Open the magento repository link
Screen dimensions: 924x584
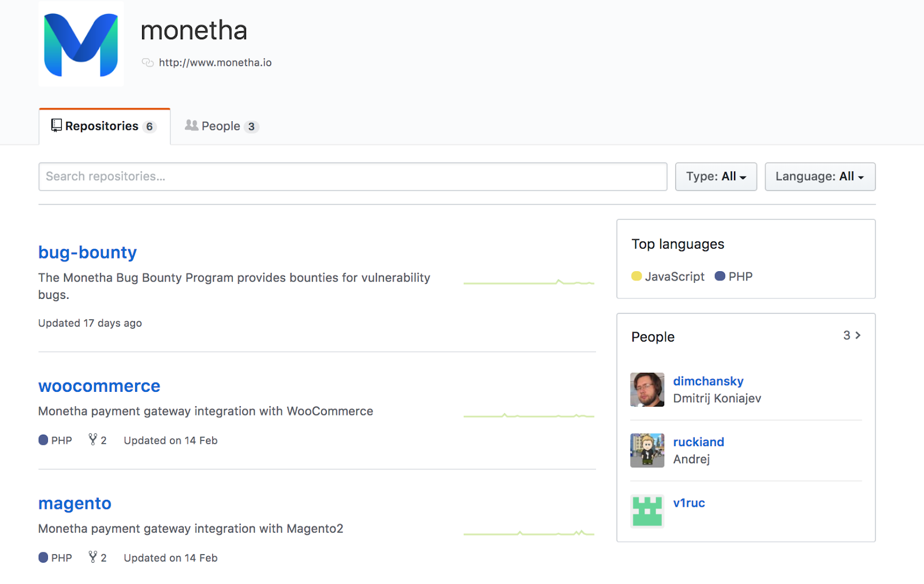74,503
